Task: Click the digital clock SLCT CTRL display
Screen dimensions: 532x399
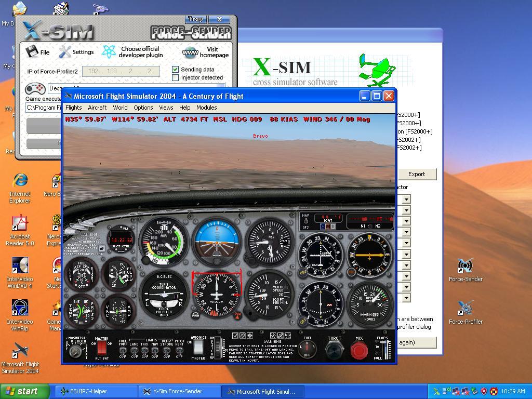Action: click(x=122, y=240)
